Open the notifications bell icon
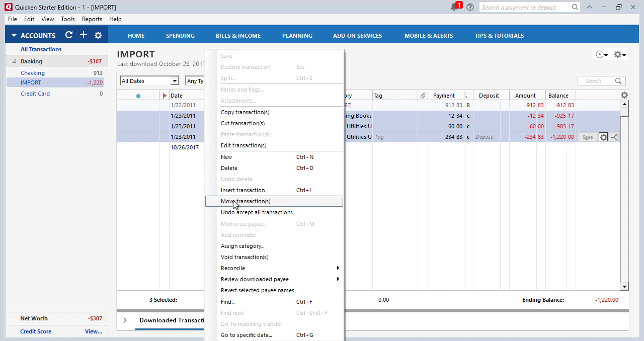The height and width of the screenshot is (341, 644). click(454, 7)
